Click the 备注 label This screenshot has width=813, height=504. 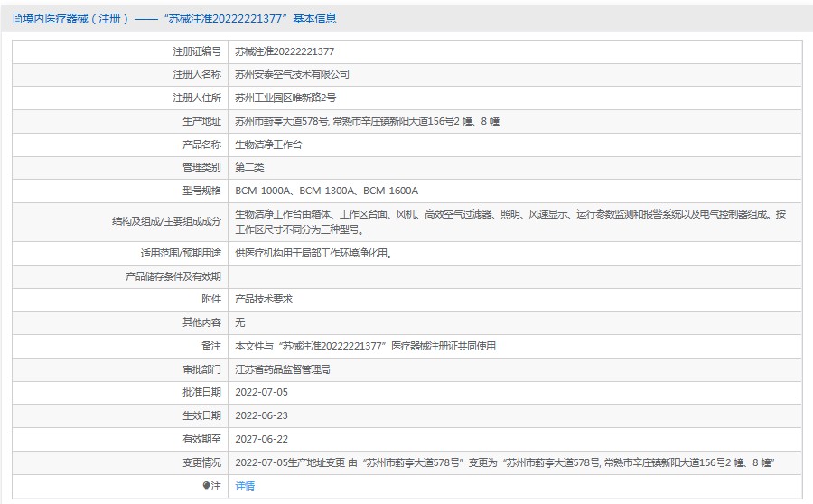coord(211,346)
